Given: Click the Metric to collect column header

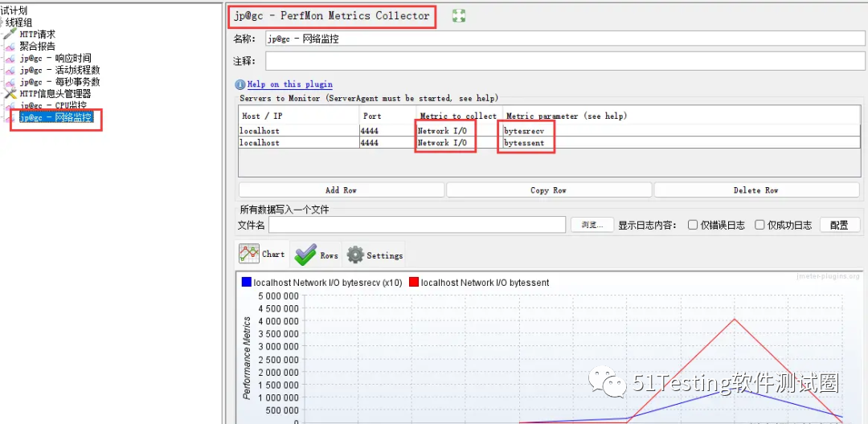Looking at the screenshot, I should (x=458, y=116).
